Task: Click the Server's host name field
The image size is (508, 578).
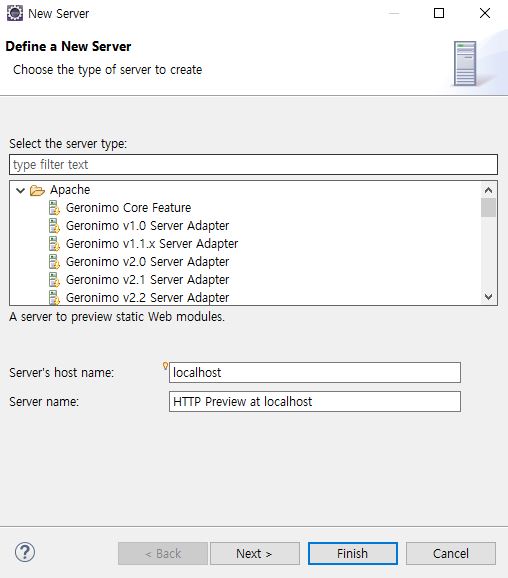Action: click(315, 372)
